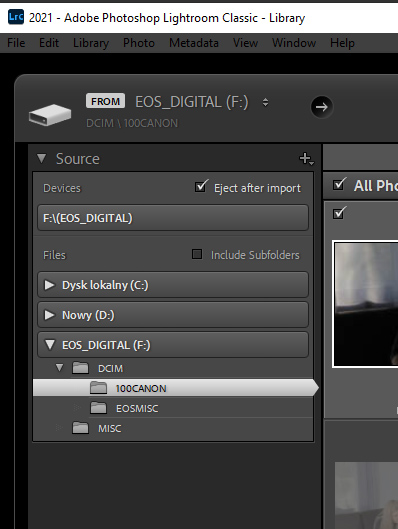The image size is (398, 529).
Task: Click the MISC folder icon
Action: (80, 428)
